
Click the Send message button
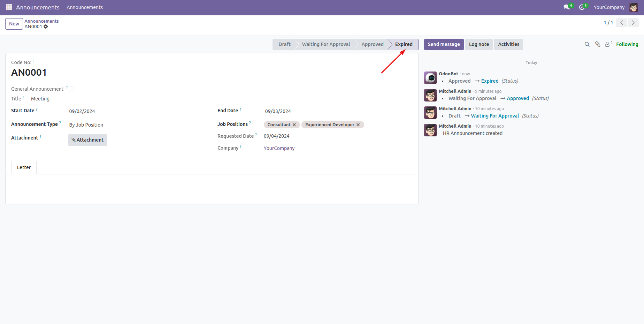[444, 44]
